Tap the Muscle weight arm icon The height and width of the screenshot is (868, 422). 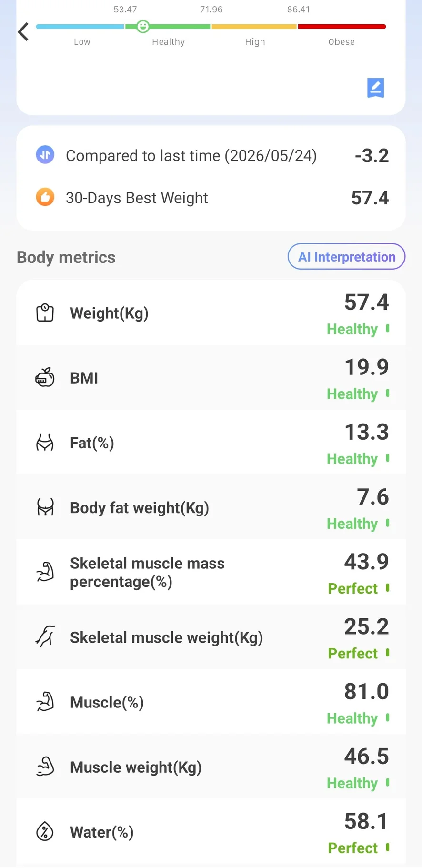tap(45, 767)
